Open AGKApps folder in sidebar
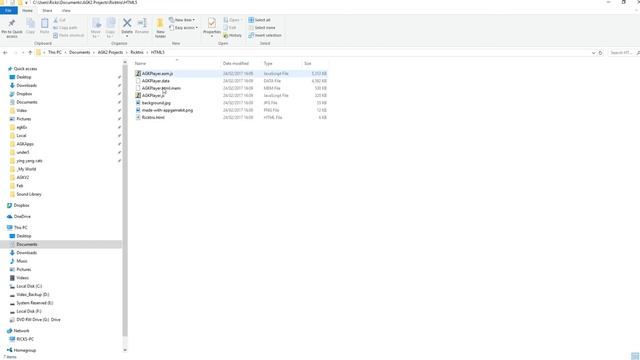 [25, 144]
